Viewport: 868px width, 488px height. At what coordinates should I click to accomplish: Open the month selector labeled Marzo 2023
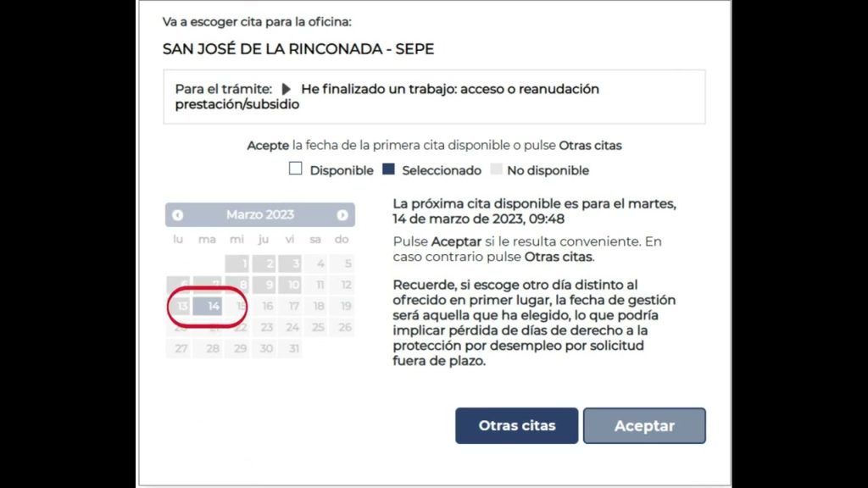coord(260,214)
